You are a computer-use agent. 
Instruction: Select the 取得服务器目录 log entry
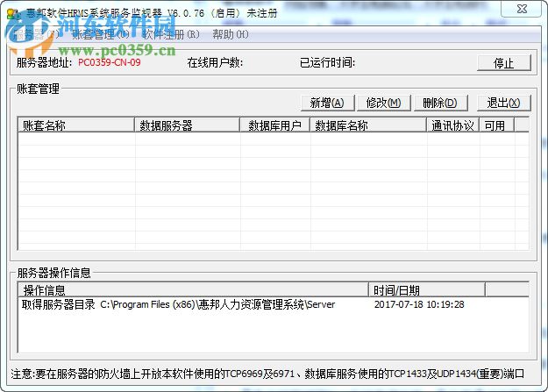tap(178, 304)
